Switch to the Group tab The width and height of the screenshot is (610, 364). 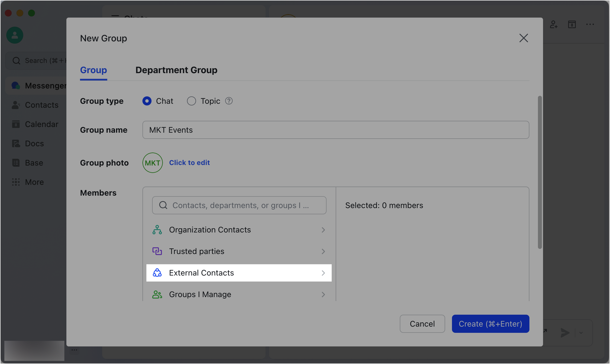tap(93, 70)
